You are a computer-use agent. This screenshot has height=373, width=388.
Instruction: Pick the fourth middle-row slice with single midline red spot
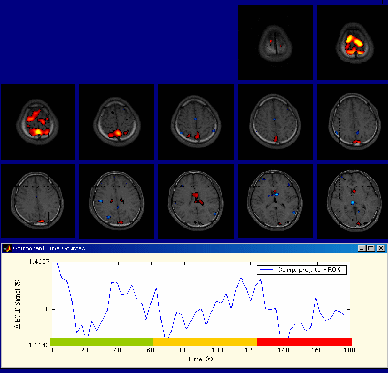(275, 122)
